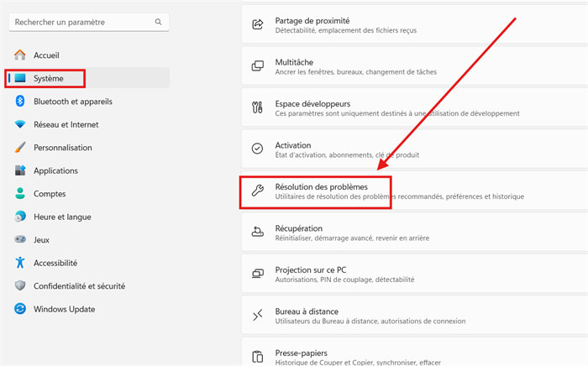Screen dimensions: 588x366
Task: Focus the Rechercher un paramètre field
Action: [89, 22]
